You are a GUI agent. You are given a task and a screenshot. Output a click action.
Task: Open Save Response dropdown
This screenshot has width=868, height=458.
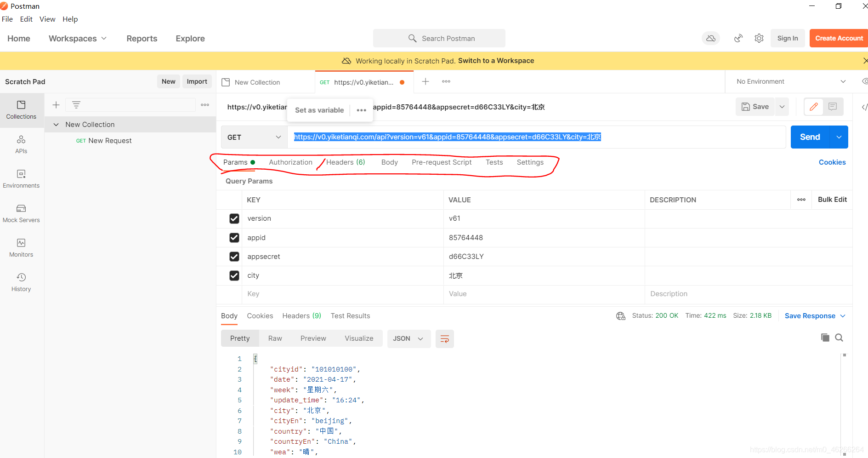pos(815,316)
